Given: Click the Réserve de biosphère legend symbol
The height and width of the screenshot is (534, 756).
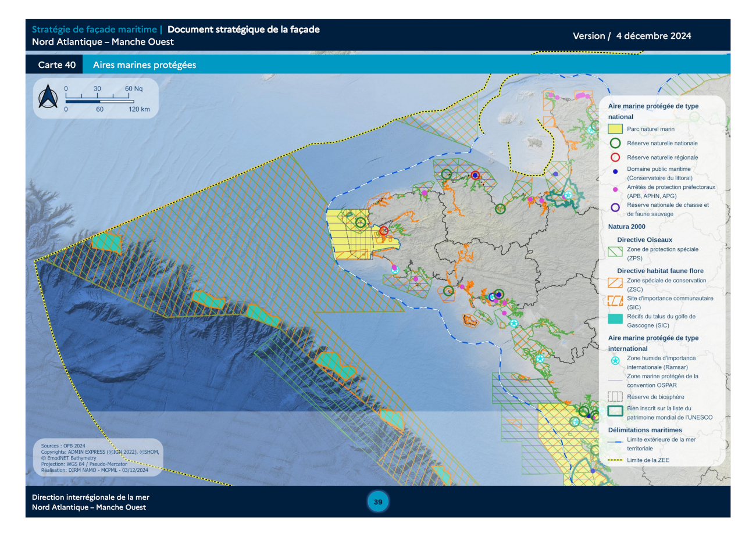Looking at the screenshot, I should click(x=615, y=396).
